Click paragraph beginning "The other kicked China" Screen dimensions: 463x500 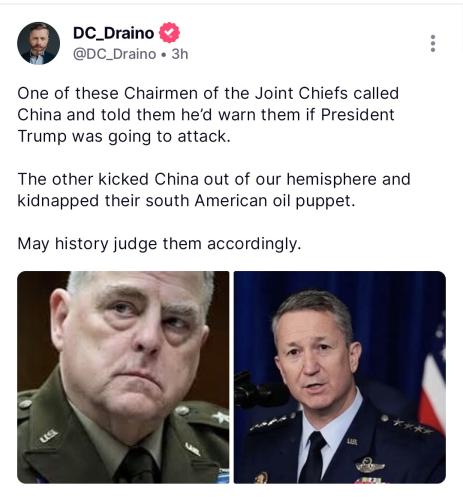click(x=214, y=190)
